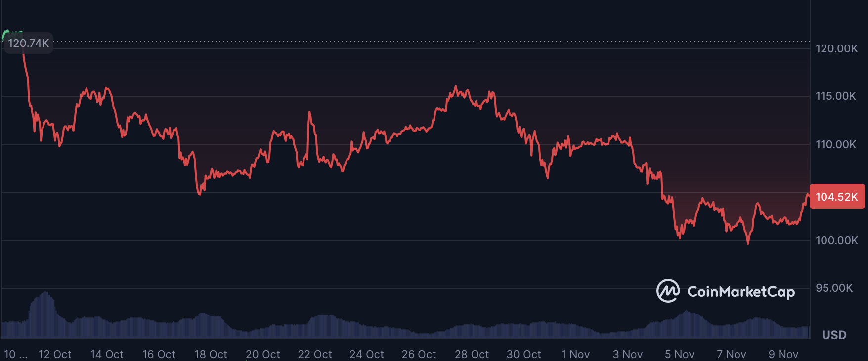868x361 pixels.
Task: Click the 14 Oct date label
Action: (107, 354)
